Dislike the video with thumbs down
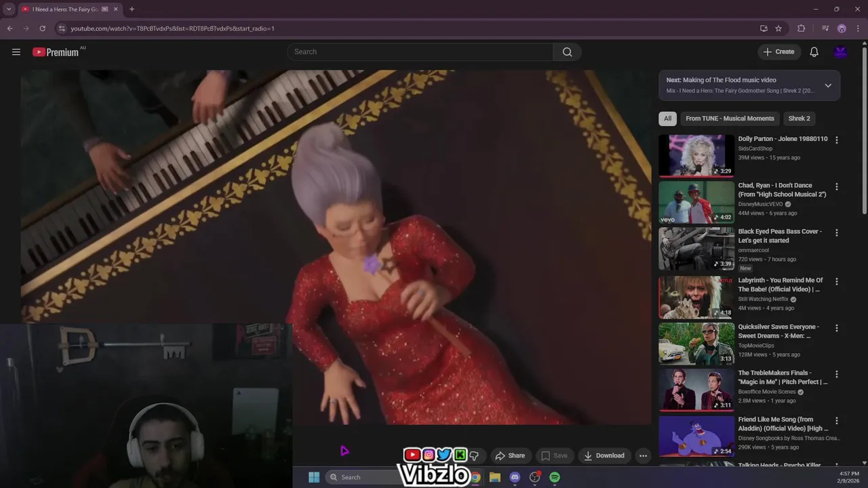This screenshot has width=868, height=488. pos(474,455)
